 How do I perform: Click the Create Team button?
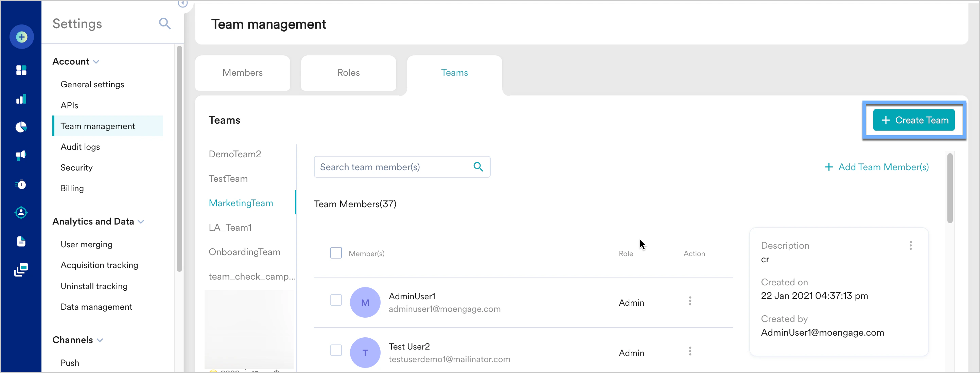coord(913,120)
